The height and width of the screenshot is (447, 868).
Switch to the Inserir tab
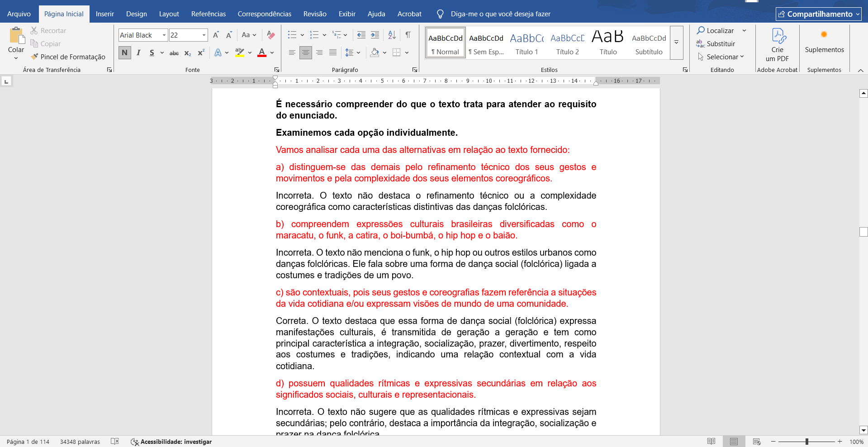[105, 14]
